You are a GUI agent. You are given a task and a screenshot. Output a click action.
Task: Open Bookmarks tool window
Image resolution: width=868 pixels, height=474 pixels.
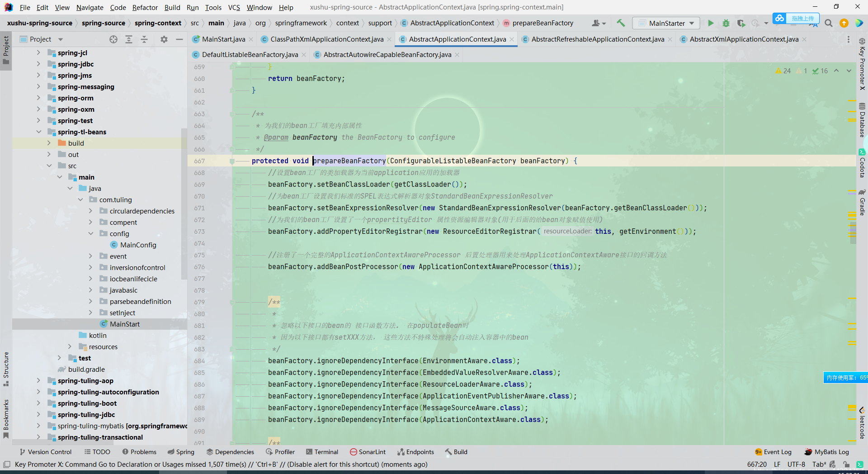click(x=6, y=419)
